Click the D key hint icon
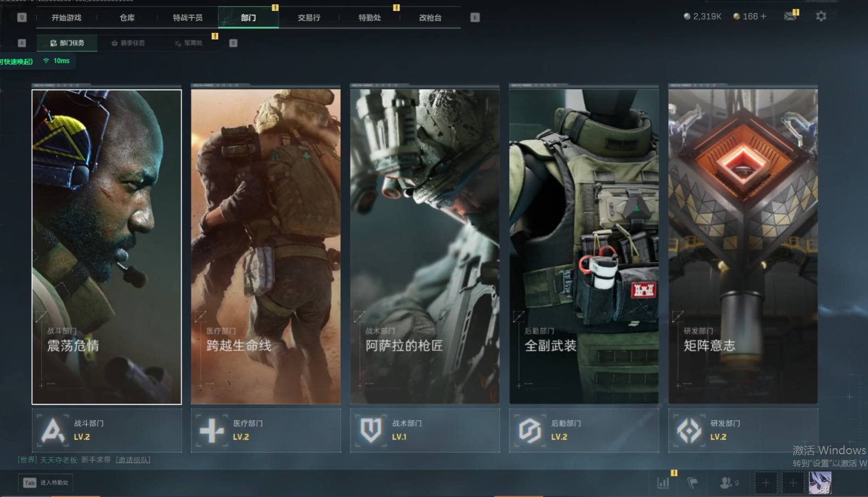Image resolution: width=868 pixels, height=497 pixels. [x=233, y=43]
